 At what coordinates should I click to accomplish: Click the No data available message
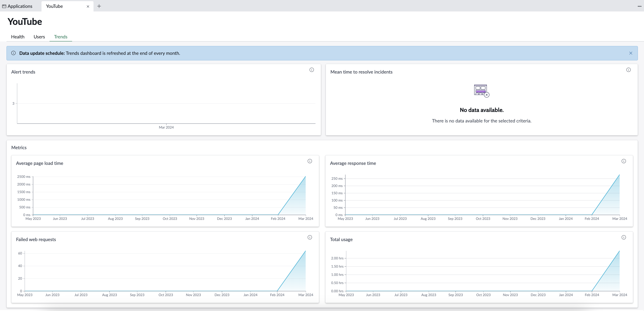coord(481,110)
